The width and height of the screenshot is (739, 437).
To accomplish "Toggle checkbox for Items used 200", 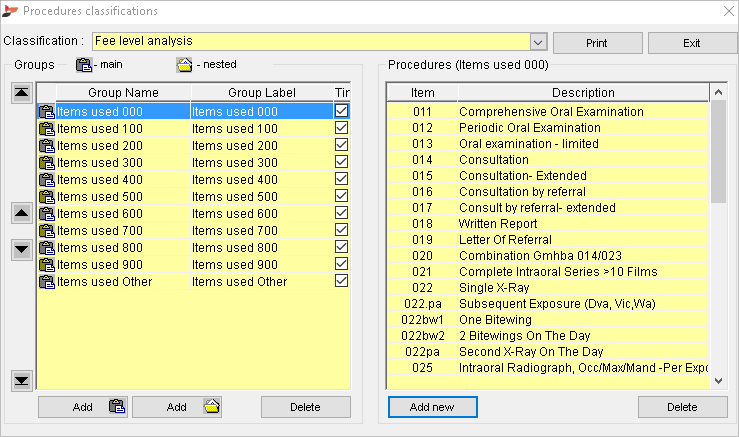I will pyautogui.click(x=342, y=145).
